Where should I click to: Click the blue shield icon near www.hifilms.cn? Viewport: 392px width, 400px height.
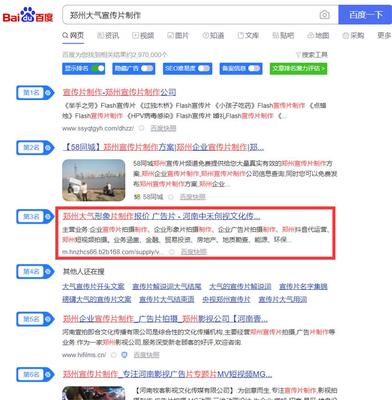[124, 355]
